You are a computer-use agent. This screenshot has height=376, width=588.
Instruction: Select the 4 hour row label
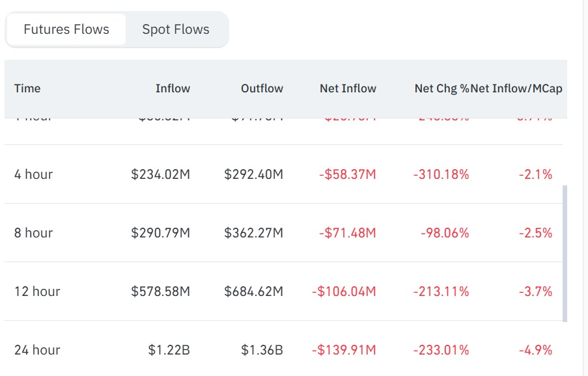[x=33, y=174]
